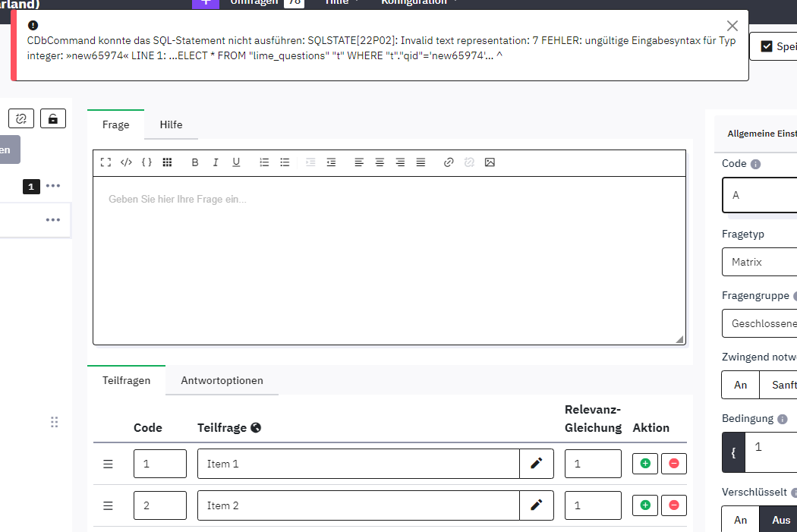Set Zwingend notwendig to Sanft
The image size is (797, 532).
point(780,386)
